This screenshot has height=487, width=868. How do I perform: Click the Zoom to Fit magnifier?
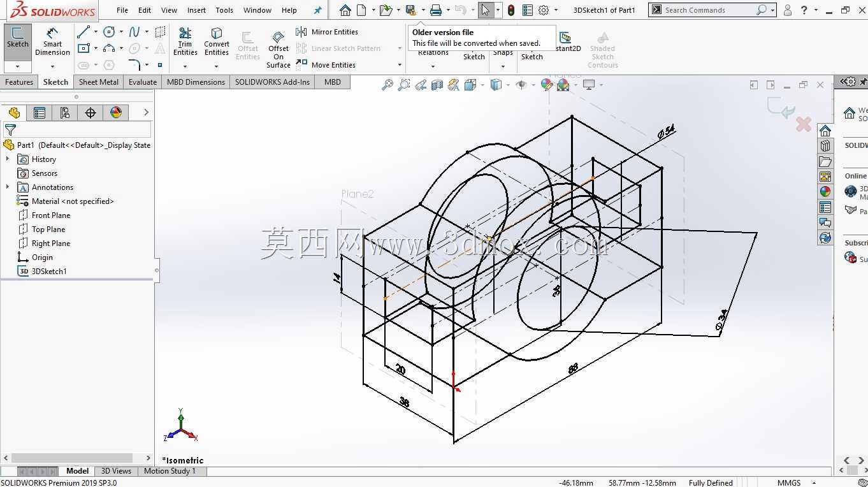(x=387, y=85)
